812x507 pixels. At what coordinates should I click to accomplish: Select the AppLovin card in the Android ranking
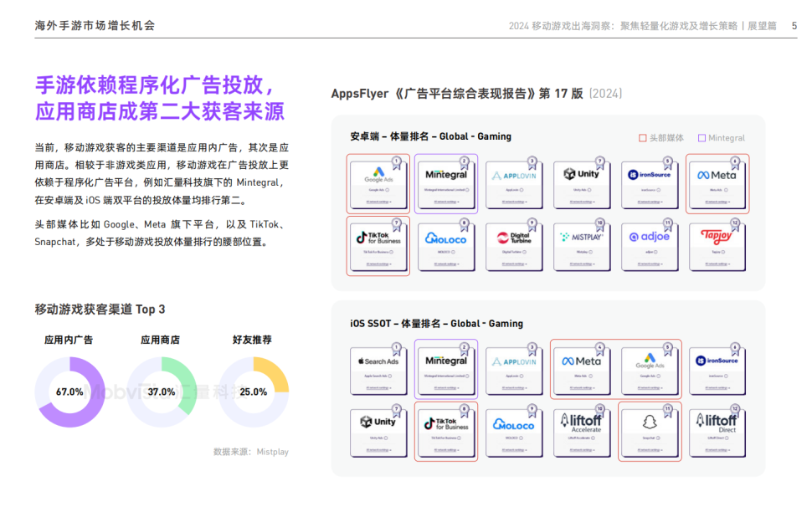pyautogui.click(x=514, y=184)
